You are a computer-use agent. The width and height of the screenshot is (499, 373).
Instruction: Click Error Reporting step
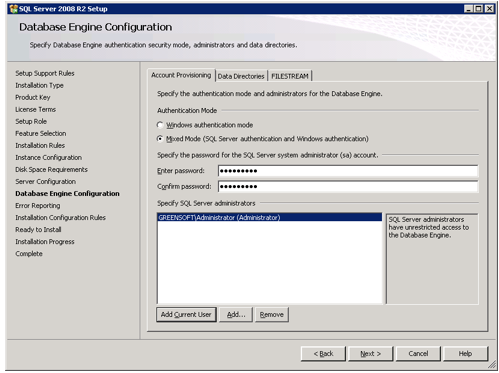coord(38,205)
